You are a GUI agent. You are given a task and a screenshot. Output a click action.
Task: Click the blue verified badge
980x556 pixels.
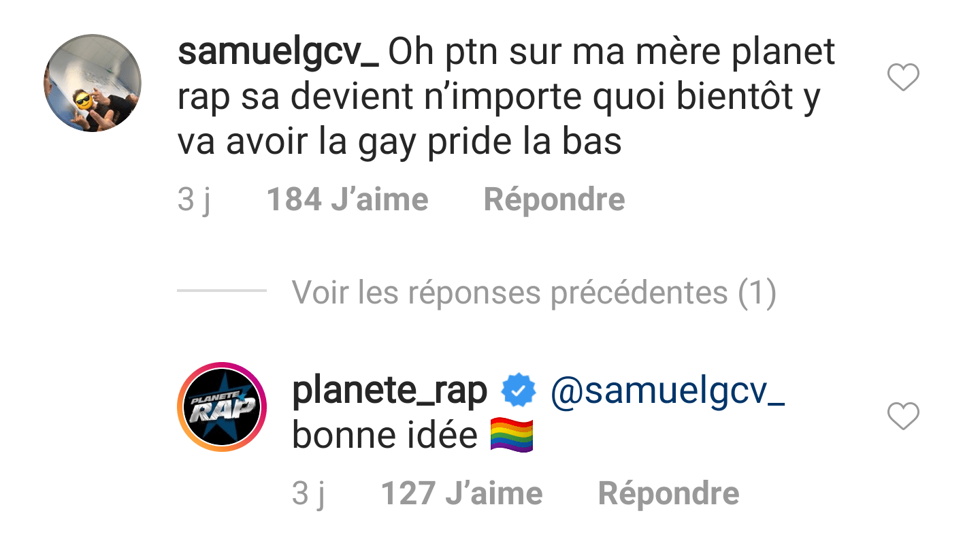point(519,391)
